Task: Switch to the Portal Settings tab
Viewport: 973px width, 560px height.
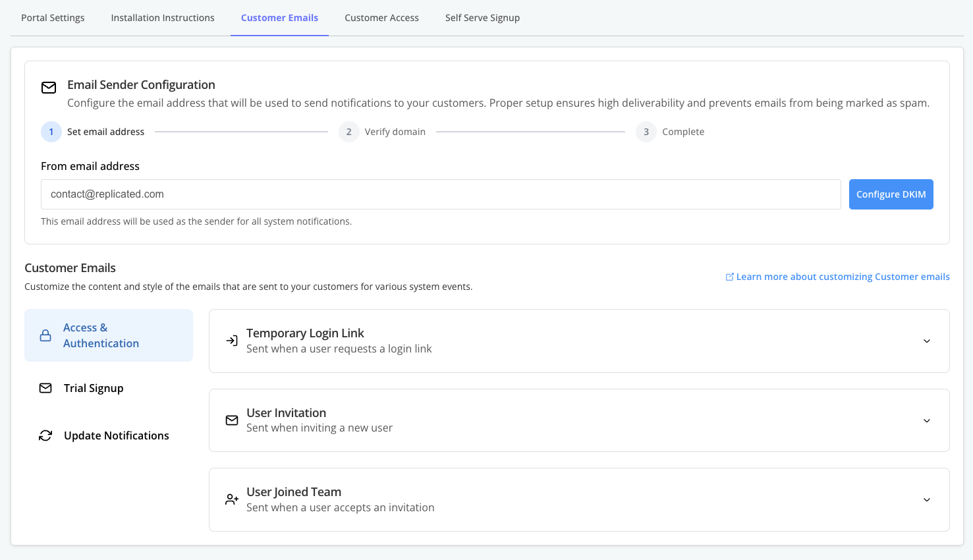Action: (53, 18)
